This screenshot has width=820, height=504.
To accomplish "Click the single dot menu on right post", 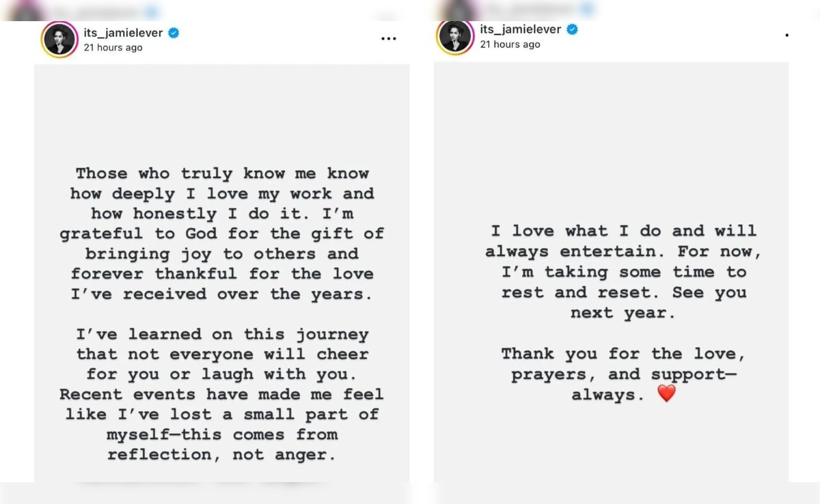I will pyautogui.click(x=787, y=36).
